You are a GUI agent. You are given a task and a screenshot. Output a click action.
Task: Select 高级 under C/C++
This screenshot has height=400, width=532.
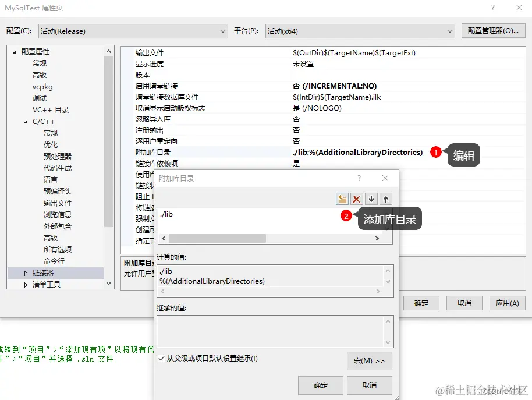(x=51, y=238)
